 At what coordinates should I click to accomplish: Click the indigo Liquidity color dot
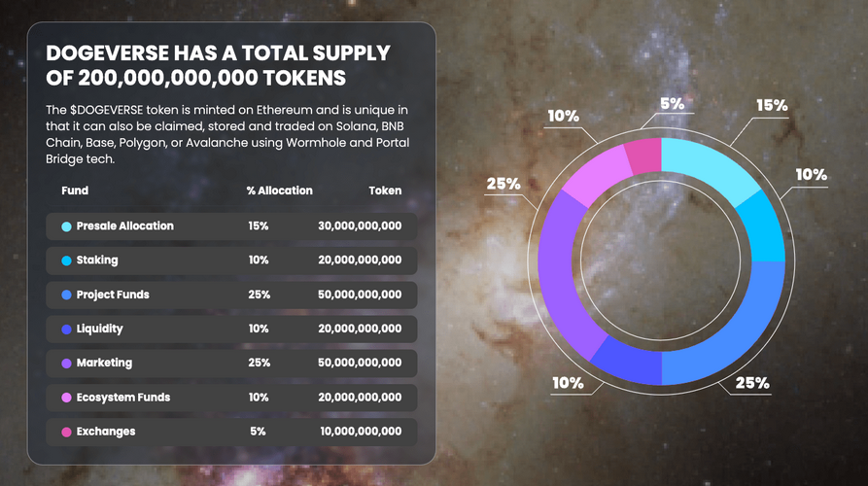click(66, 329)
